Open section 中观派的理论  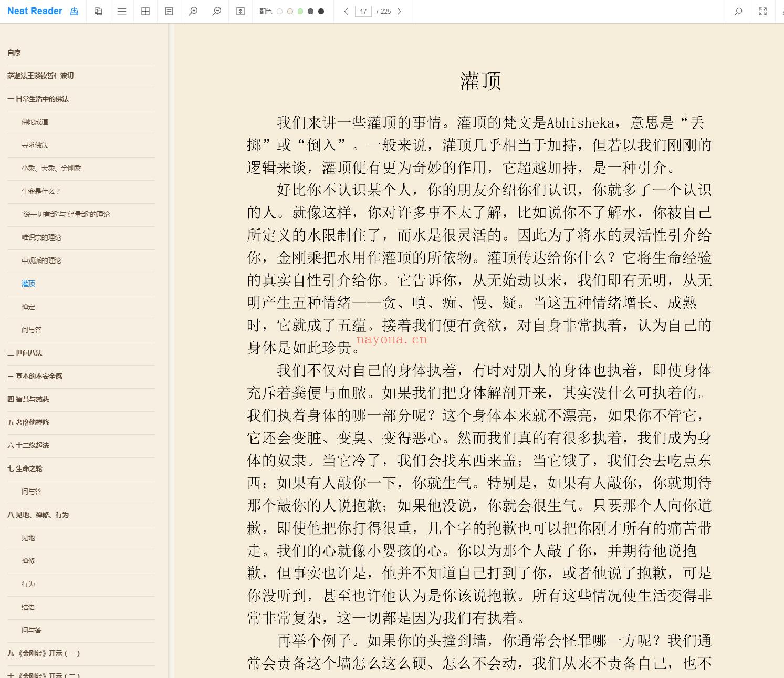coord(41,260)
